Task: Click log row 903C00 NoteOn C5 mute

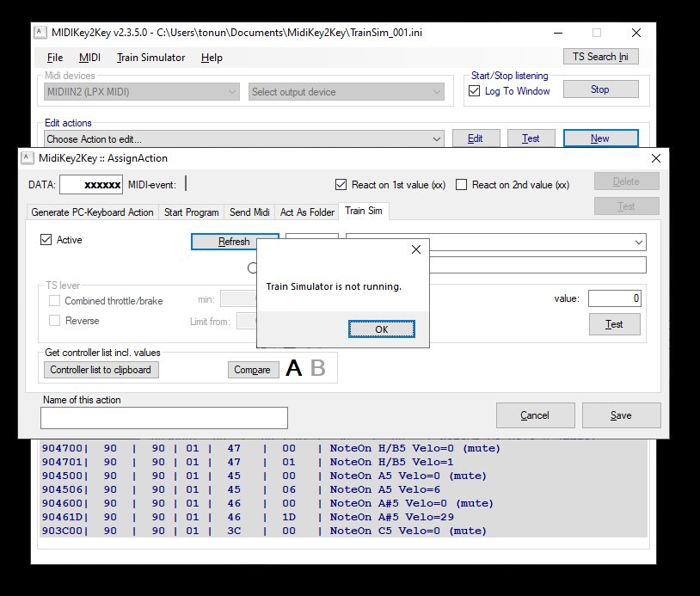Action: (x=342, y=531)
